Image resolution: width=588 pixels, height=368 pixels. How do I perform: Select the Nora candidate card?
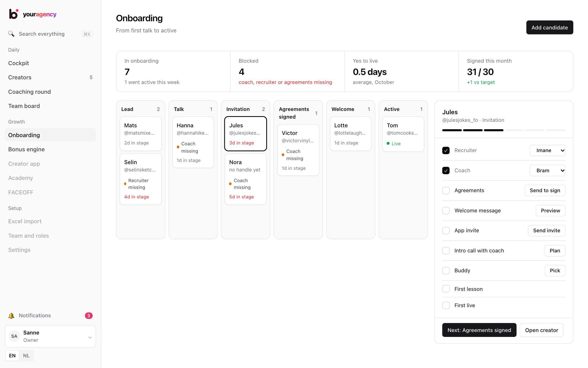[x=245, y=179]
